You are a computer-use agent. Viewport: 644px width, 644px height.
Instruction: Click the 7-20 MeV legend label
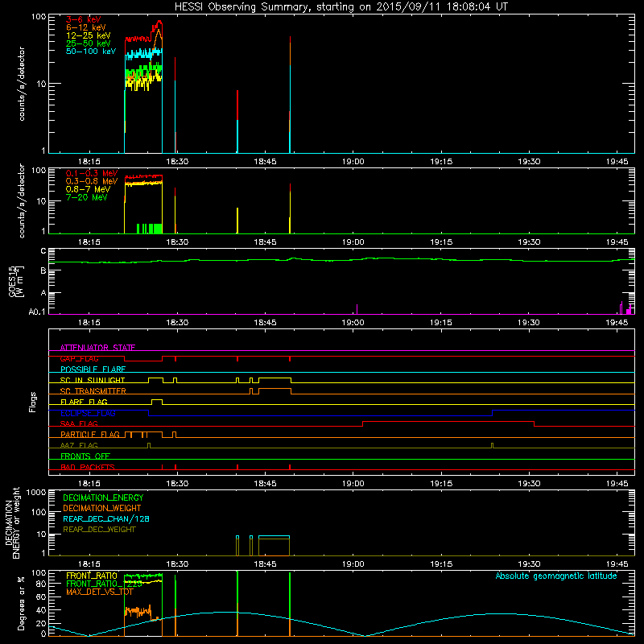coord(86,197)
